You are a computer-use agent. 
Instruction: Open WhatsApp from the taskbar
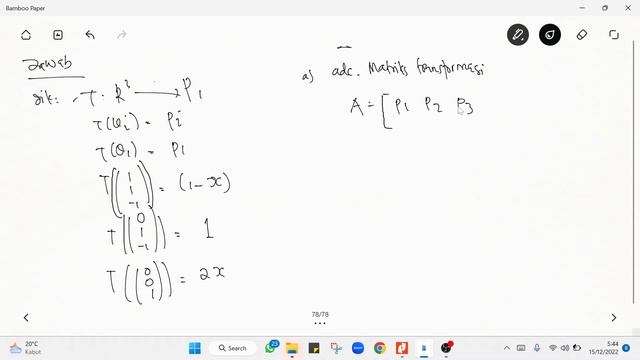271,347
